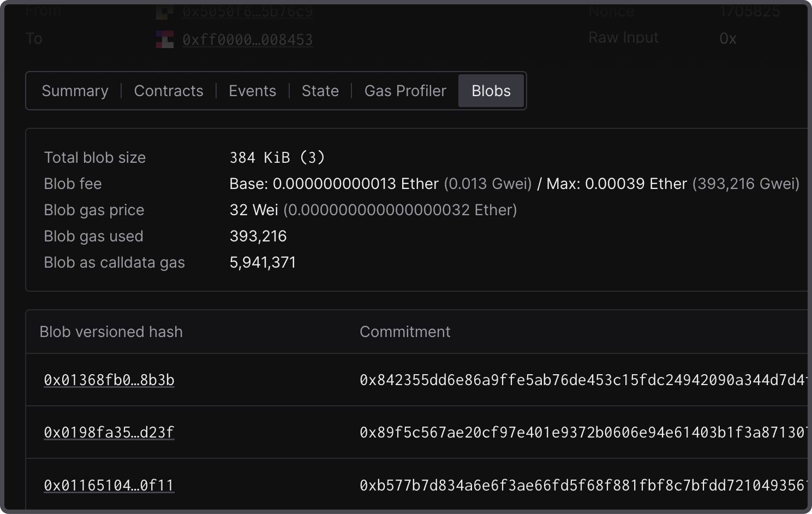Click the Commitment column header
Image resolution: width=812 pixels, height=514 pixels.
click(x=405, y=332)
